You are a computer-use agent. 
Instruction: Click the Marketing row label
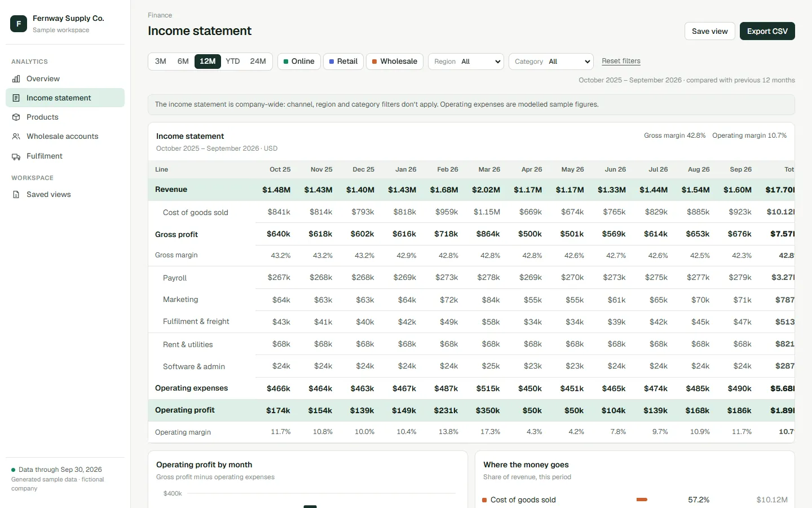click(x=180, y=300)
